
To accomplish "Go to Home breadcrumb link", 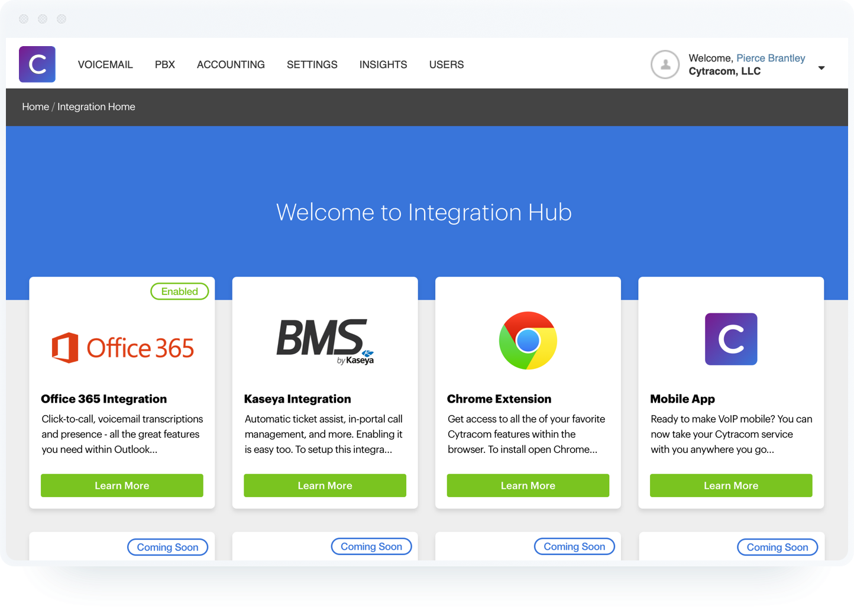I will (35, 107).
